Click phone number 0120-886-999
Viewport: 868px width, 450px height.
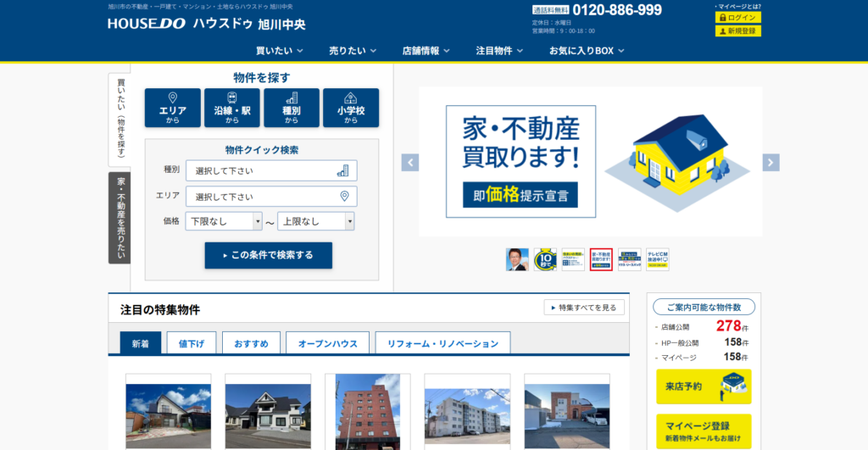(617, 10)
